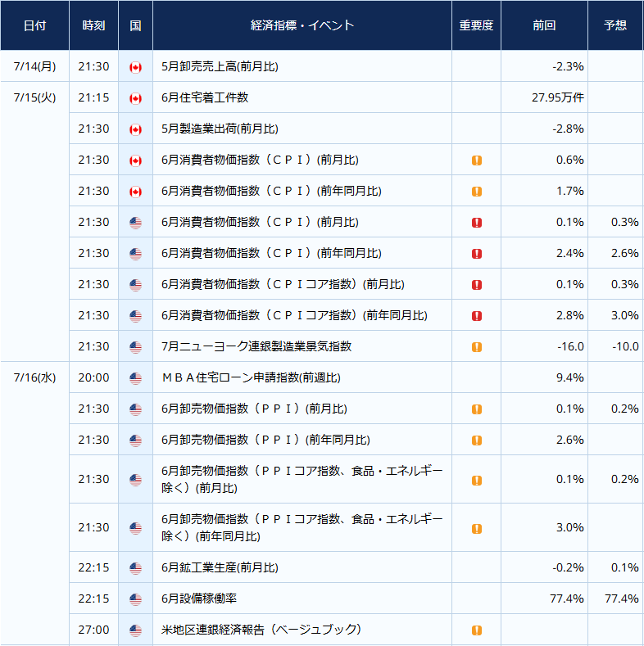Click orange importance icon for Canada CPI 前月比 0.6%
This screenshot has height=646, width=644.
point(477,160)
